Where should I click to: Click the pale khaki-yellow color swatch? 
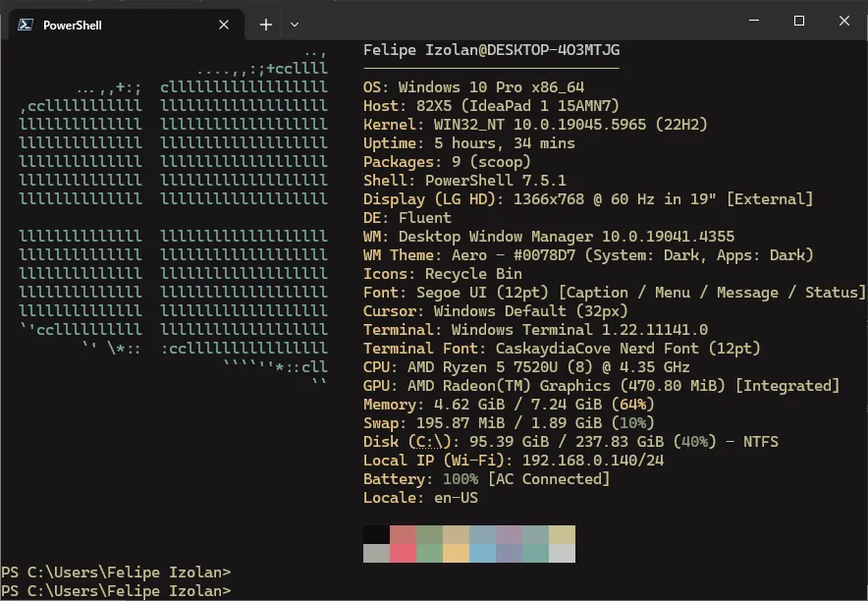[563, 534]
